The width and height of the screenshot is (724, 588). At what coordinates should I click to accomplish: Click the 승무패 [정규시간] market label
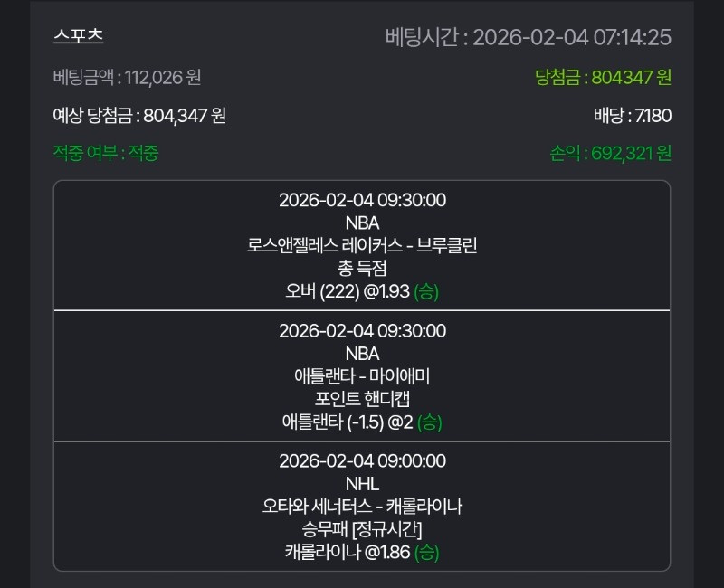tap(362, 529)
